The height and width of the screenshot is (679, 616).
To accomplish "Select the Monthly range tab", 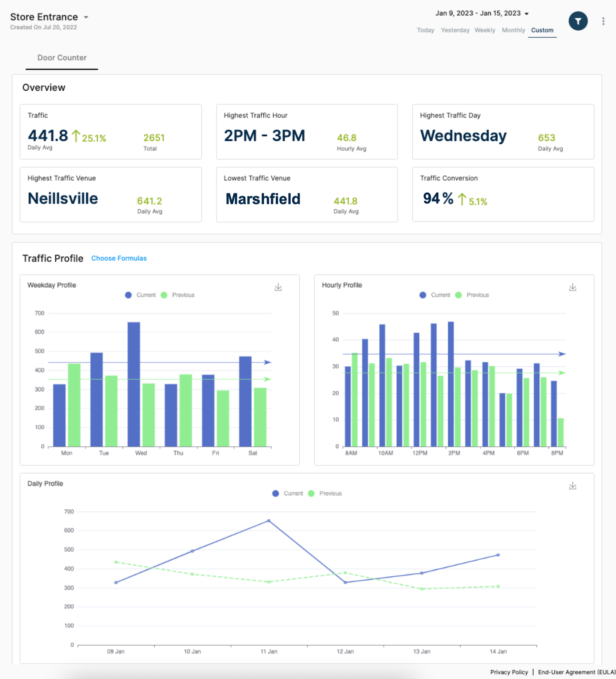I will (x=513, y=30).
